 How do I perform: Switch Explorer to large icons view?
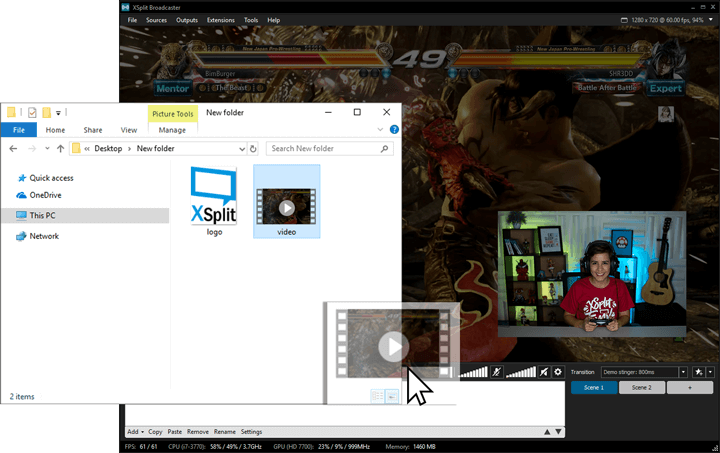coord(392,396)
